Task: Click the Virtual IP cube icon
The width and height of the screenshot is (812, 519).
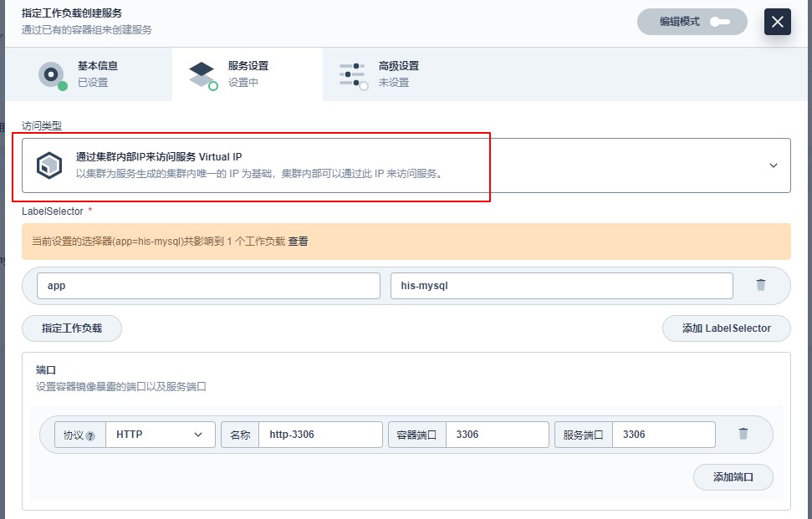Action: point(49,165)
